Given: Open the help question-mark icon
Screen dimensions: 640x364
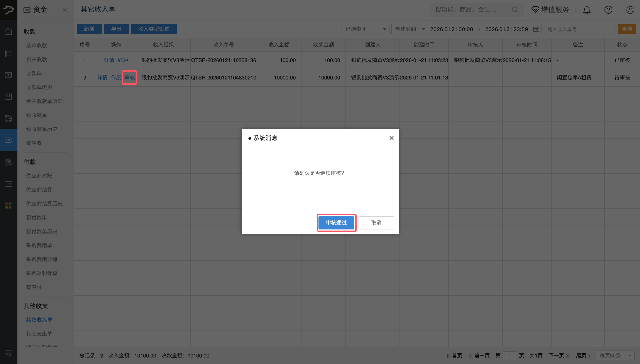Looking at the screenshot, I should [x=608, y=10].
